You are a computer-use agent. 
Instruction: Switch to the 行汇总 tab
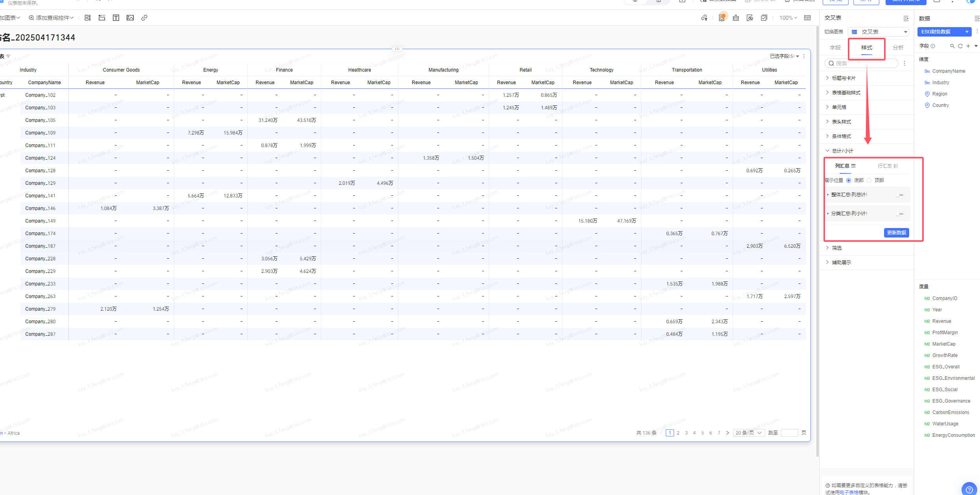(x=888, y=166)
